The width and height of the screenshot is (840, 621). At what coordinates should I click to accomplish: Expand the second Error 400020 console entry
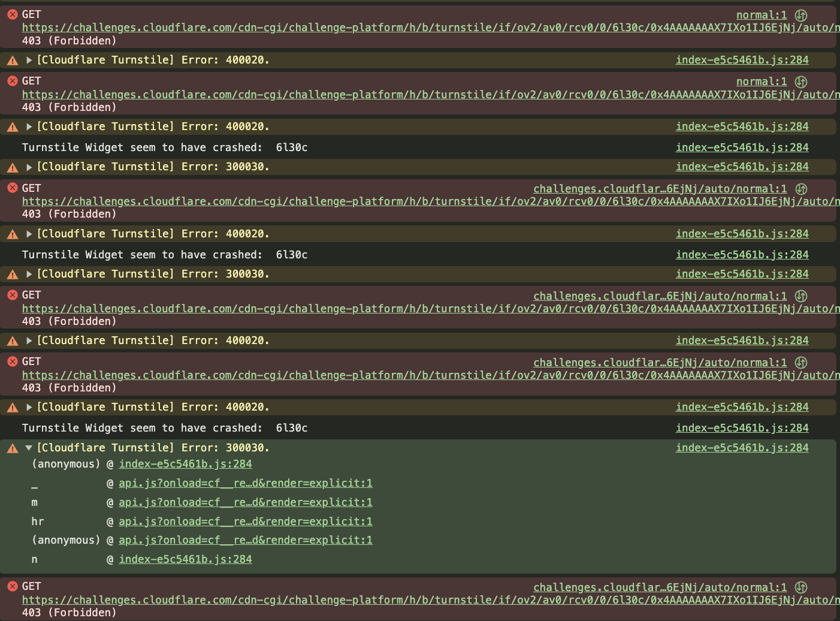pos(29,126)
